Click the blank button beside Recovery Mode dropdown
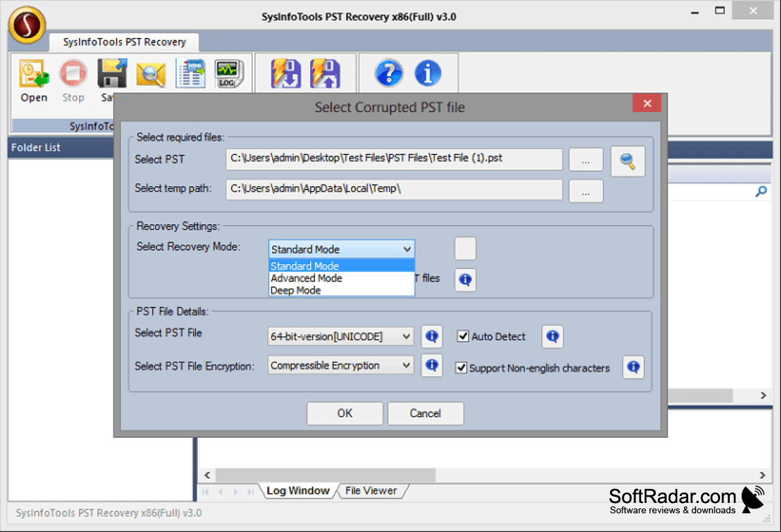781x532 pixels. point(465,248)
